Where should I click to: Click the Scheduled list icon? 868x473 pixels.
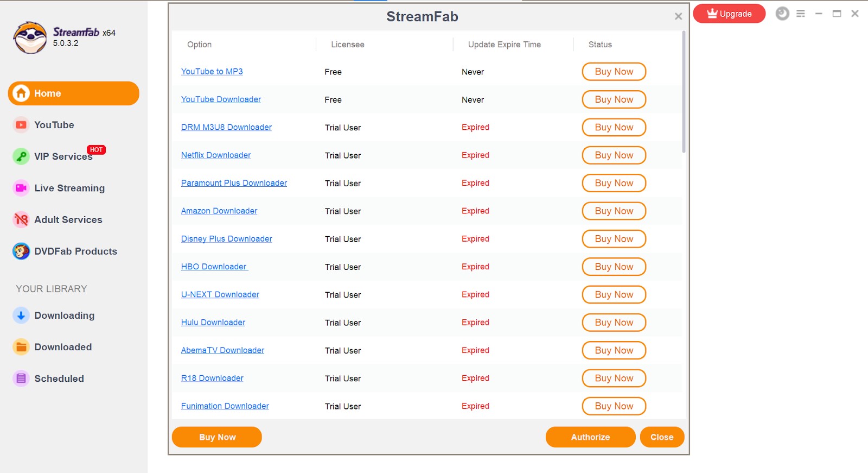click(21, 379)
